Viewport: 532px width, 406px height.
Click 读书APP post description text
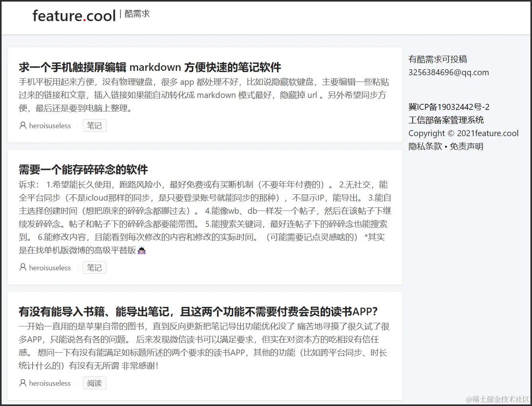click(204, 346)
